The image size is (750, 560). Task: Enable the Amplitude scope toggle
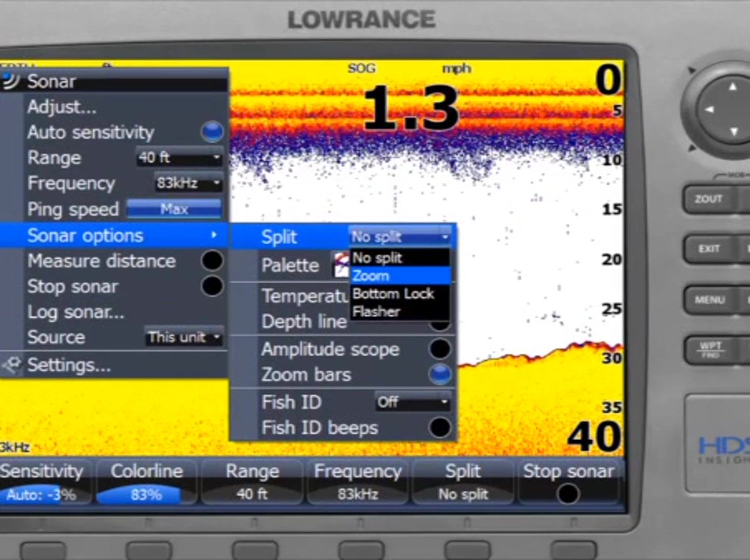(x=440, y=349)
